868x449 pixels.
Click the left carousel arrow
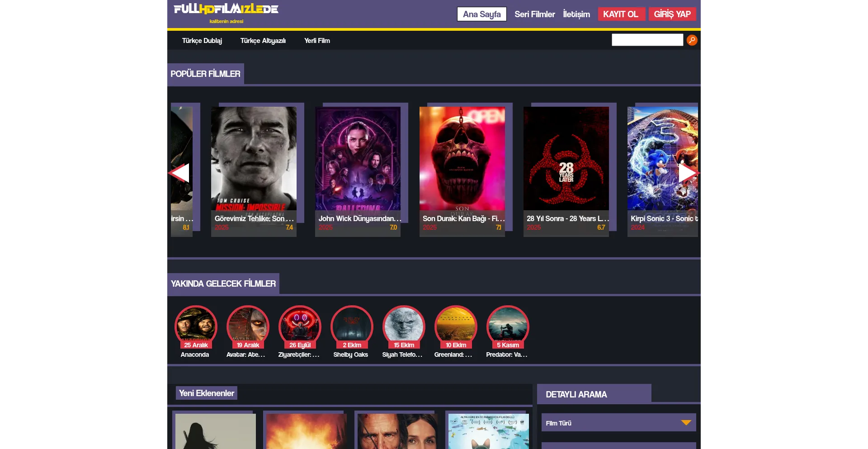tap(179, 173)
